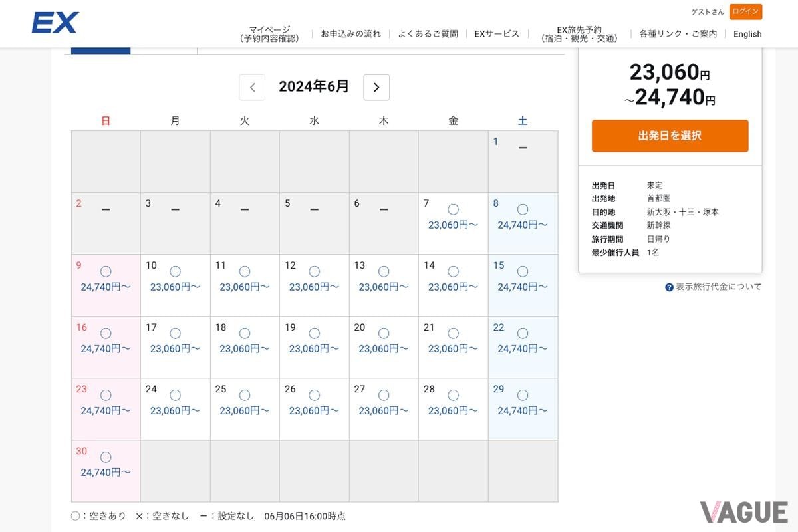Select June 28 departure date radio button
Screen dimensions: 798x532
tap(453, 395)
